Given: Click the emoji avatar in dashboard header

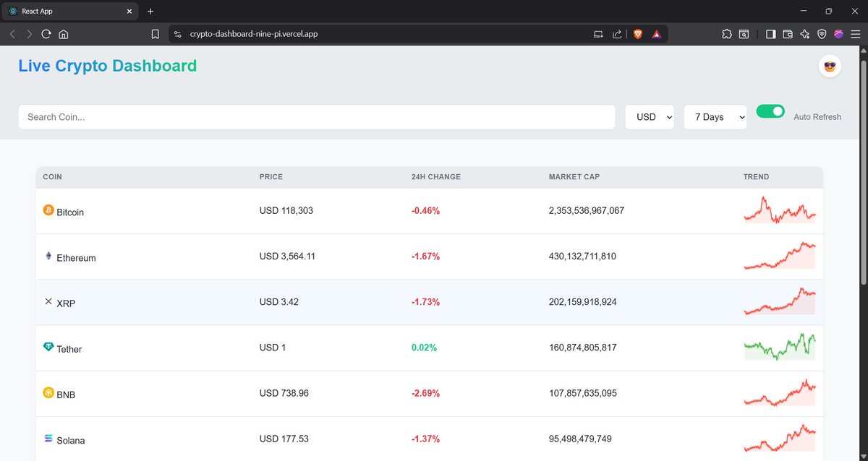Looking at the screenshot, I should [x=829, y=66].
